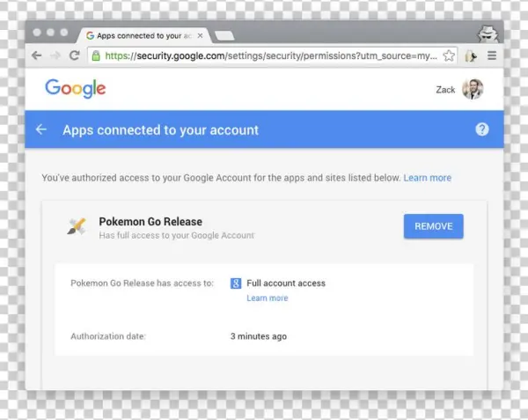Close the 'Apps connected' browser tab
This screenshot has height=420, width=528.
point(200,36)
